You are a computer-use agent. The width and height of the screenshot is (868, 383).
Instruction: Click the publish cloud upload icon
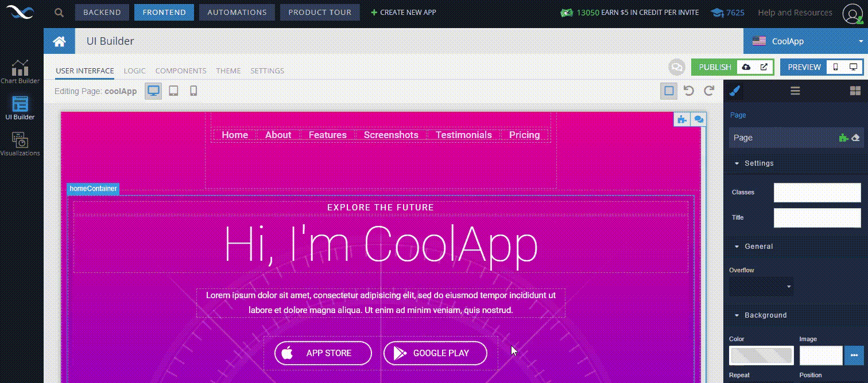746,67
